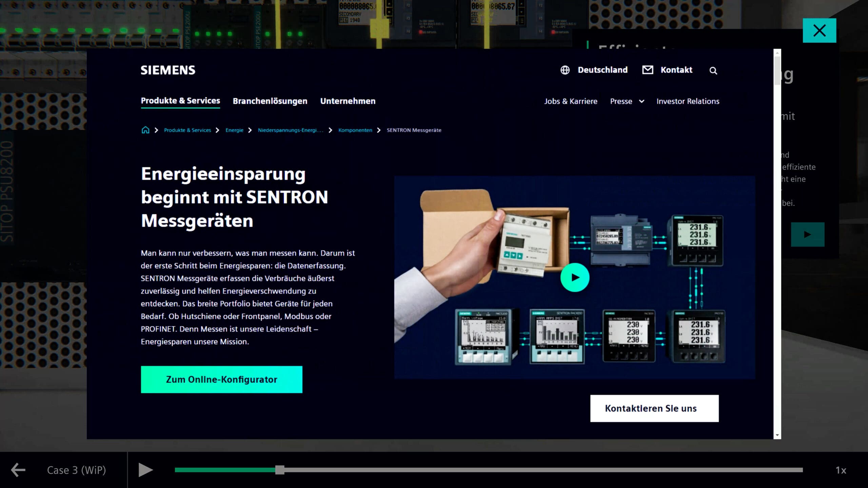The height and width of the screenshot is (488, 868).
Task: Expand Produkte & Services navigation menu
Action: [180, 100]
